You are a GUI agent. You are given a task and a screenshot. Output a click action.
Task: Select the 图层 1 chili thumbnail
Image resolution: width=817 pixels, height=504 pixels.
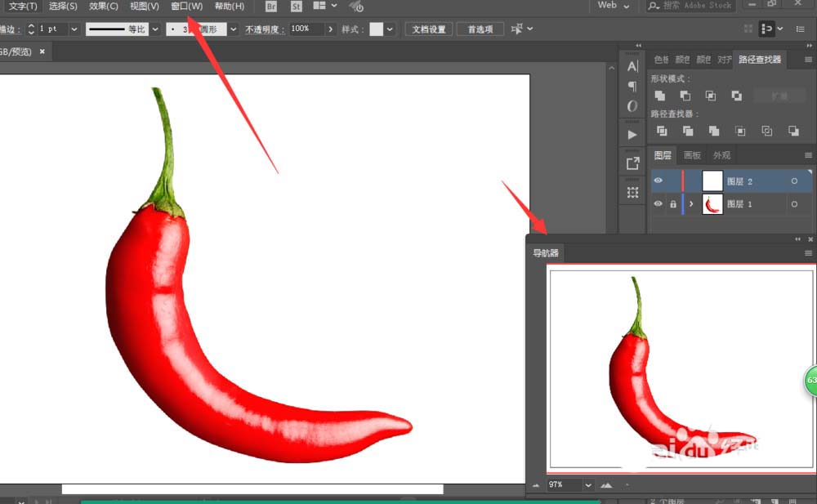712,203
